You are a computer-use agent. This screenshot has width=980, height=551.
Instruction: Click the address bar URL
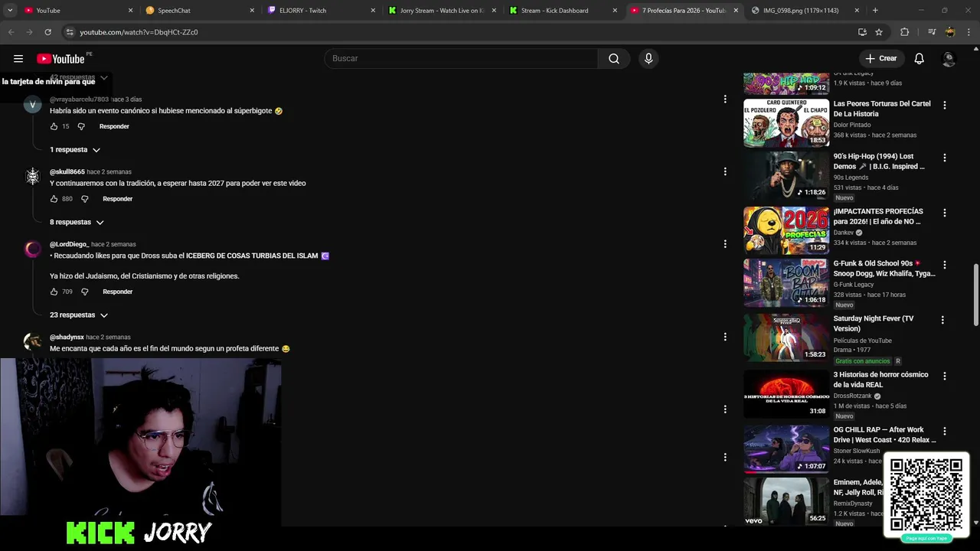[139, 32]
